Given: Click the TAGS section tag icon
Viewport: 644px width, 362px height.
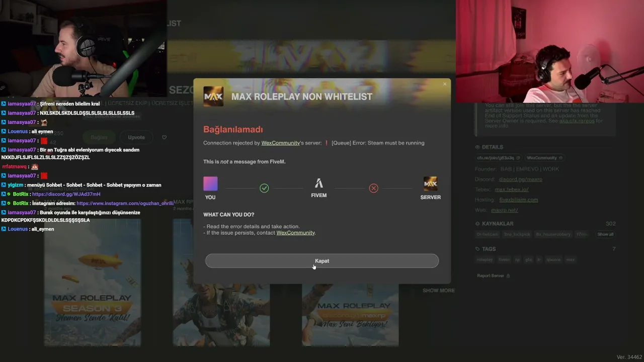Looking at the screenshot, I should point(477,249).
